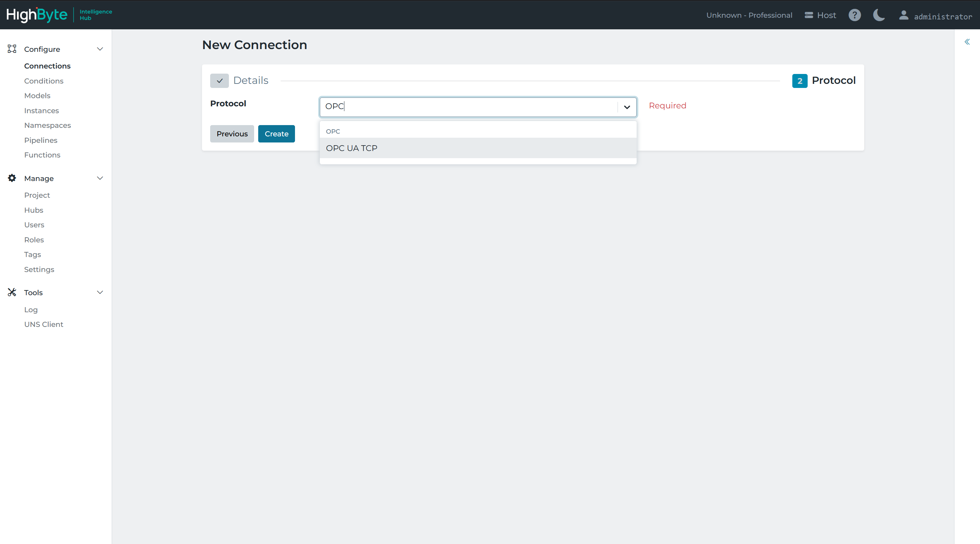Select OPC UA TCP from the list

click(478, 148)
